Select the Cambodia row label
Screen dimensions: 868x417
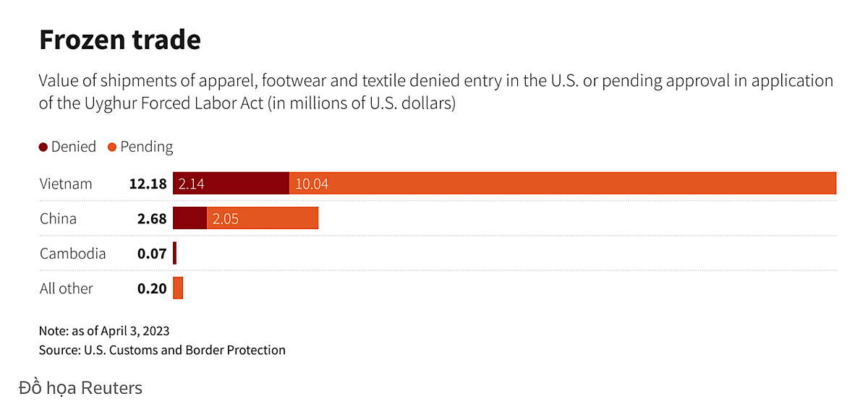[x=72, y=254]
